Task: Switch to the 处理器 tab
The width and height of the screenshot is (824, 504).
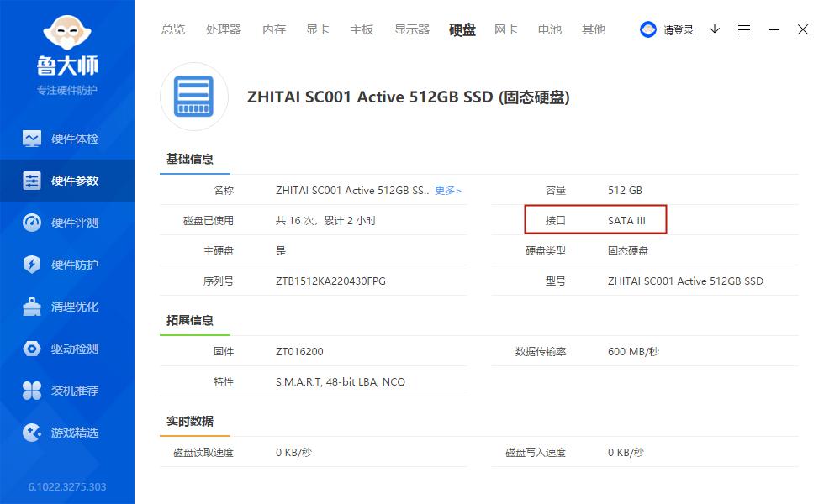Action: coord(223,29)
